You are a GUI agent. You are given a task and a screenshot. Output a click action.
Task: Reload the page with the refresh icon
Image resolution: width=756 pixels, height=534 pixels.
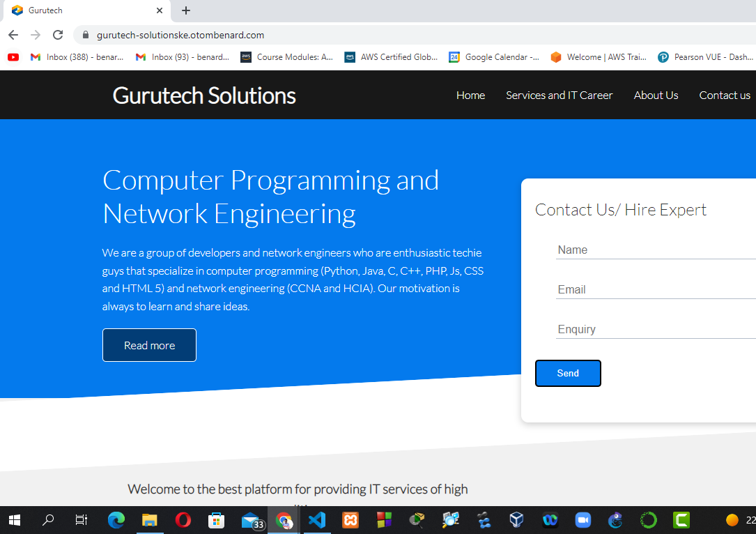58,35
